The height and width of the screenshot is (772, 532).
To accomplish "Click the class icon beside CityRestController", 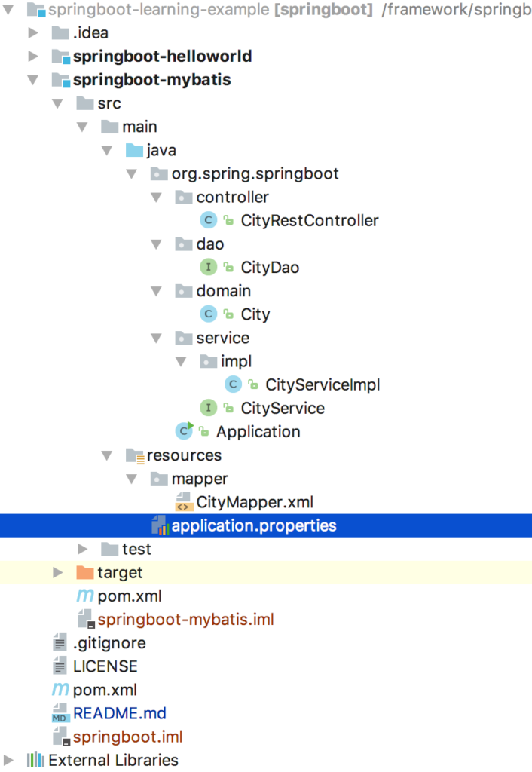I will coord(208,220).
